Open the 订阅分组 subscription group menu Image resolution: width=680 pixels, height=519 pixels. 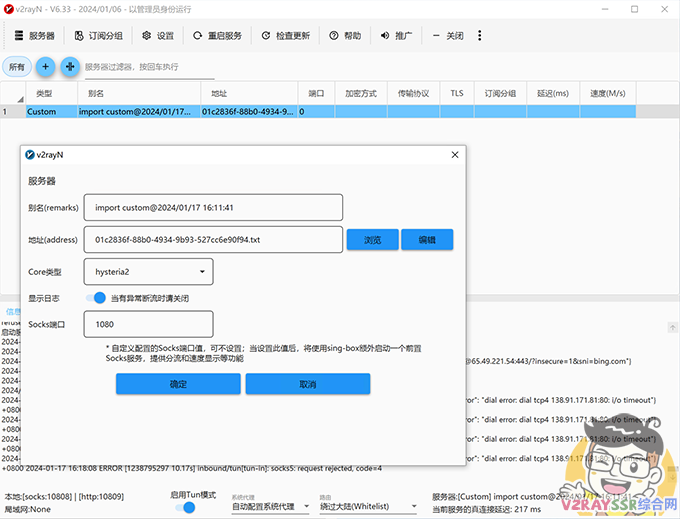[x=99, y=36]
